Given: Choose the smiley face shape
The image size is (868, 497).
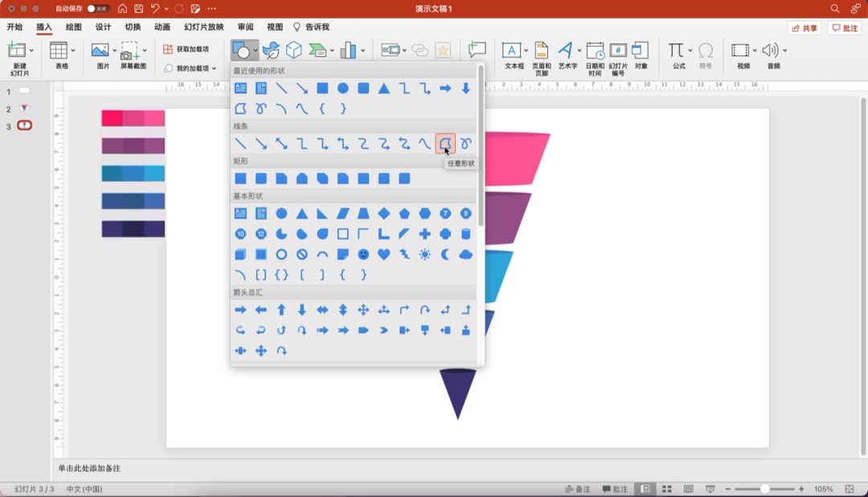Looking at the screenshot, I should 363,254.
